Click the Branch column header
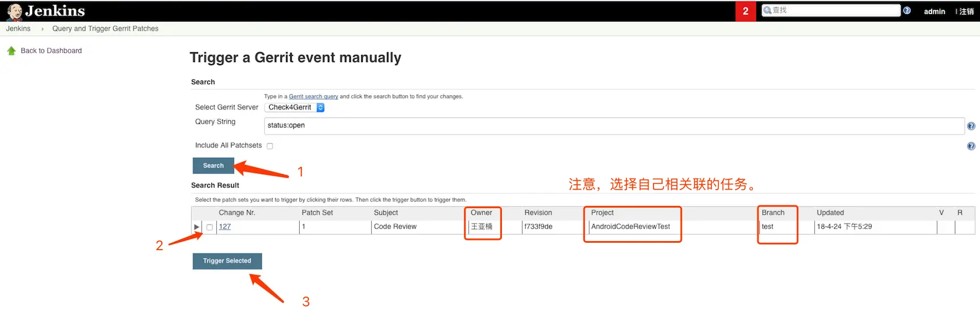The height and width of the screenshot is (329, 980). [x=773, y=213]
